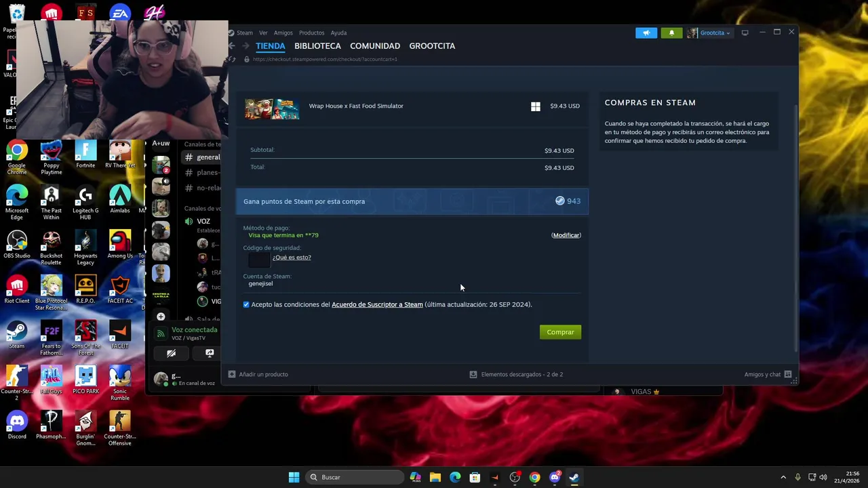Add a server with Discord's plus button
This screenshot has height=488, width=868.
tap(161, 317)
